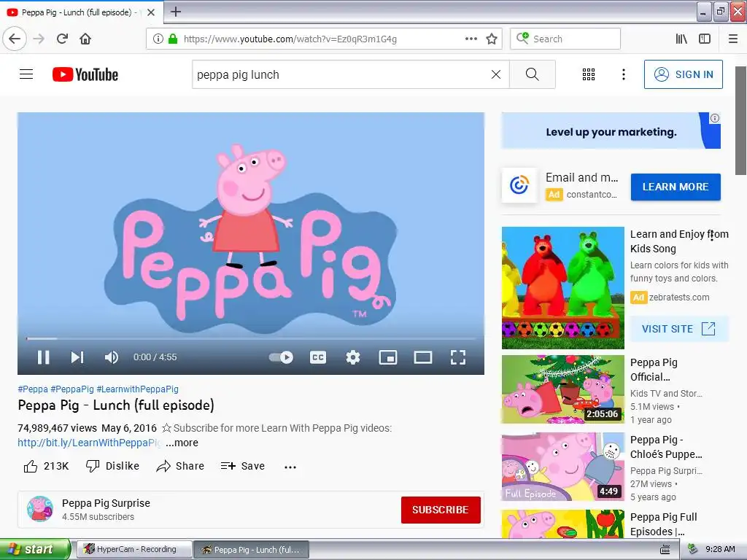
Task: Close the Peppa Pig Lunch tab
Action: 151,12
